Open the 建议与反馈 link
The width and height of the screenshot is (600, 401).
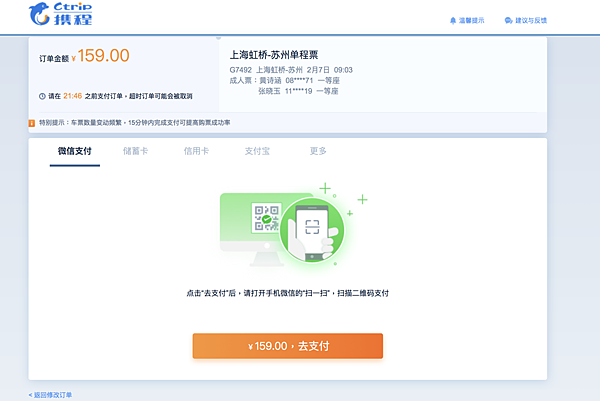pos(531,20)
